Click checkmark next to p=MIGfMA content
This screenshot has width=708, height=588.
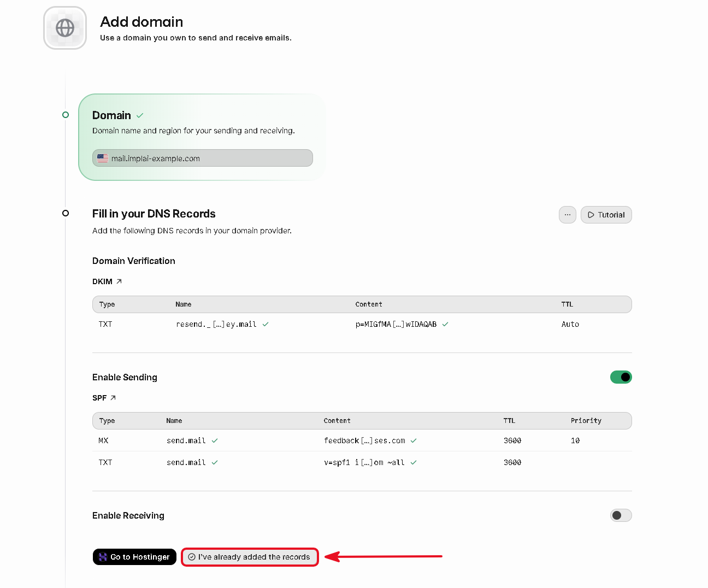point(445,324)
